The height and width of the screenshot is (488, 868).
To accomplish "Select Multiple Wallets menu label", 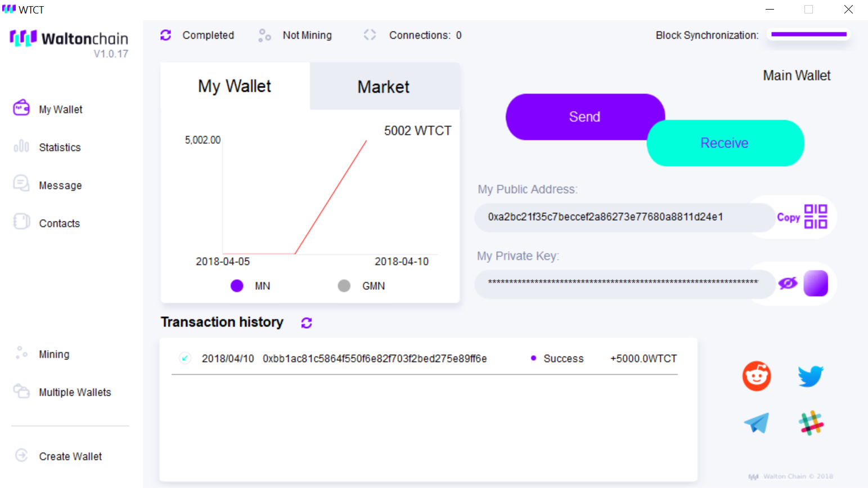I will click(x=75, y=392).
